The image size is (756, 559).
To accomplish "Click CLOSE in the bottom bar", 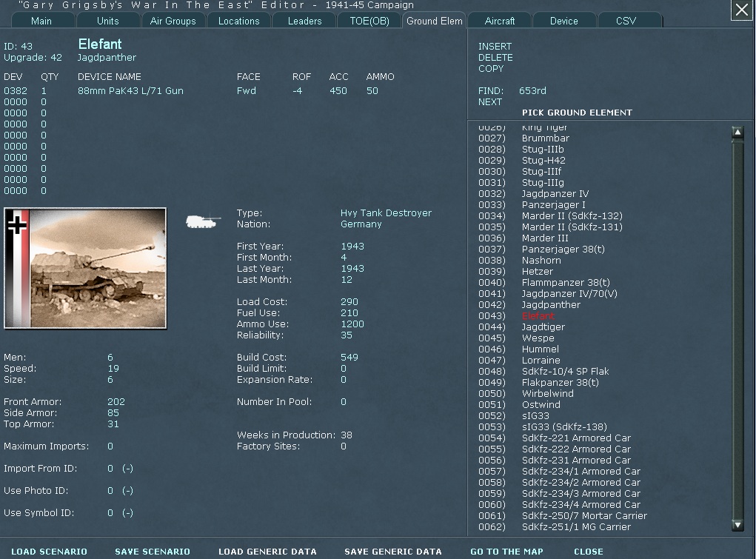I will tap(588, 552).
